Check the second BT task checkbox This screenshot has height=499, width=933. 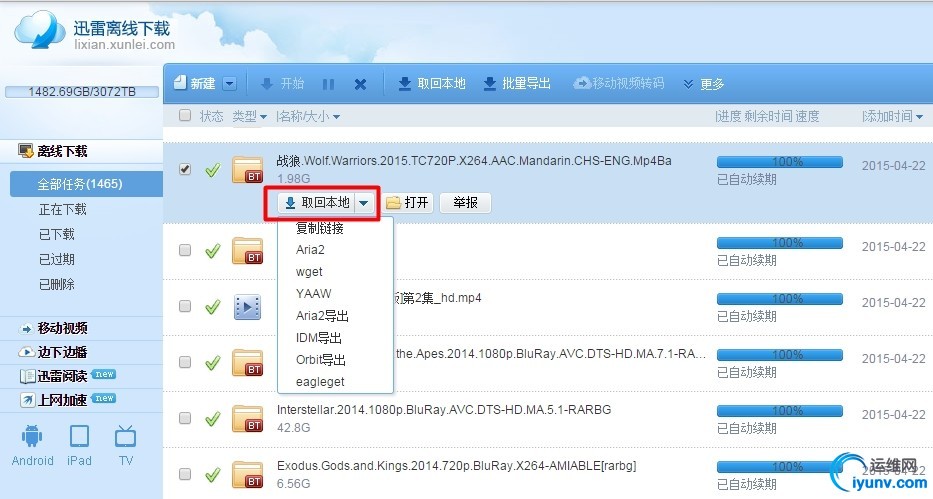click(x=185, y=250)
